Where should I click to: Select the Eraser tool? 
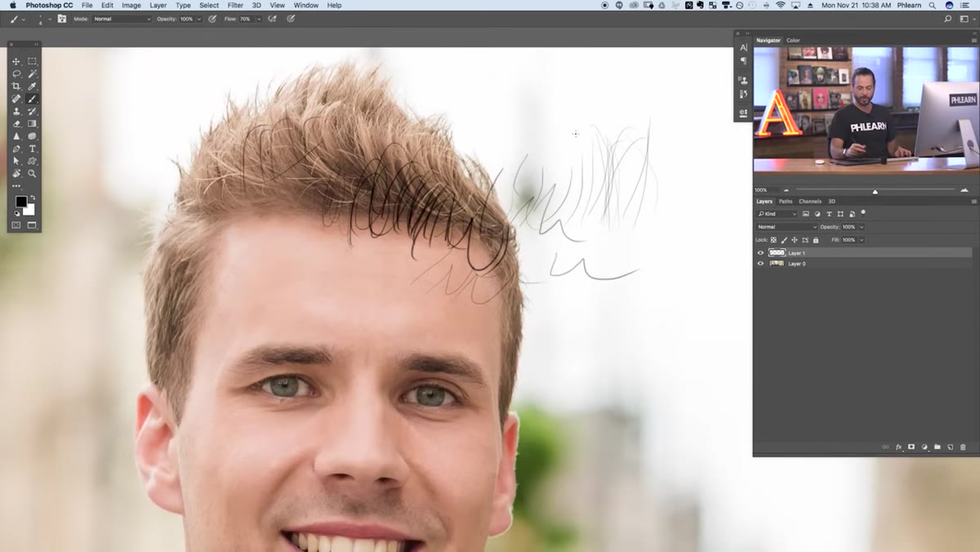click(x=16, y=124)
